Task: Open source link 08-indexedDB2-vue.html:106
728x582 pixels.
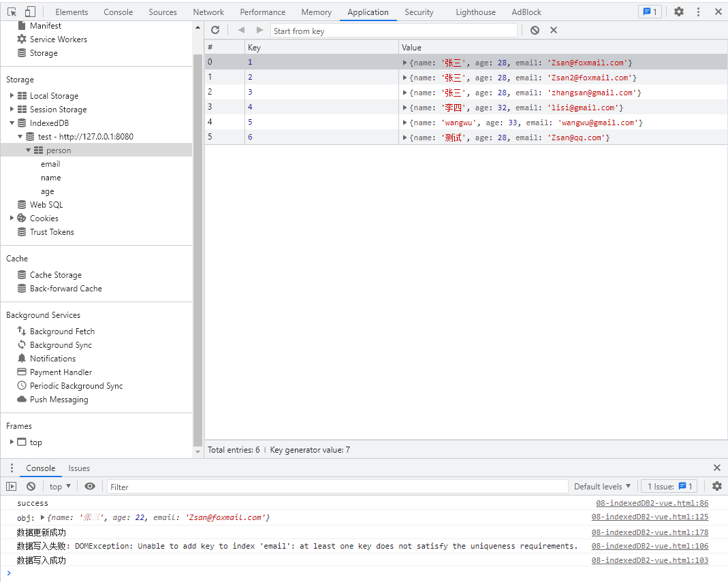Action: click(x=650, y=546)
